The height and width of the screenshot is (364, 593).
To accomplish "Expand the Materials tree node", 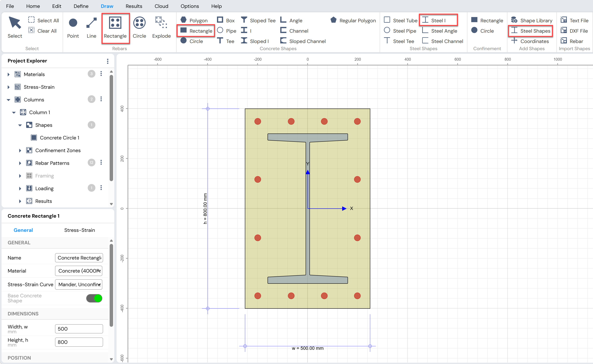I will pos(8,74).
